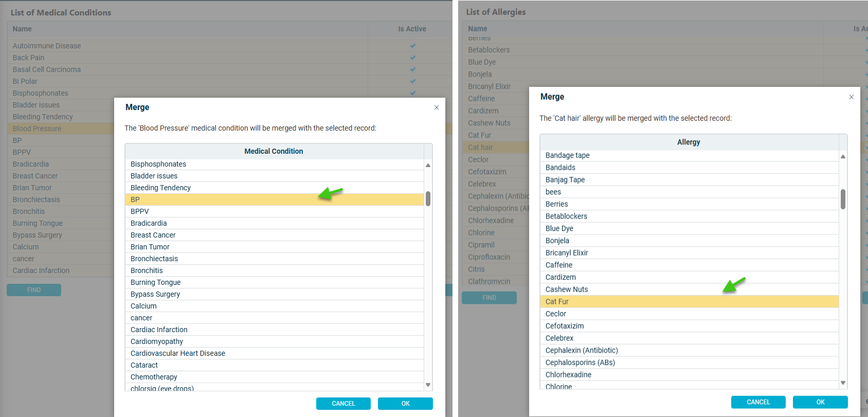The width and height of the screenshot is (868, 417).
Task: Select Celebrex in allergy merge list
Action: (x=690, y=338)
